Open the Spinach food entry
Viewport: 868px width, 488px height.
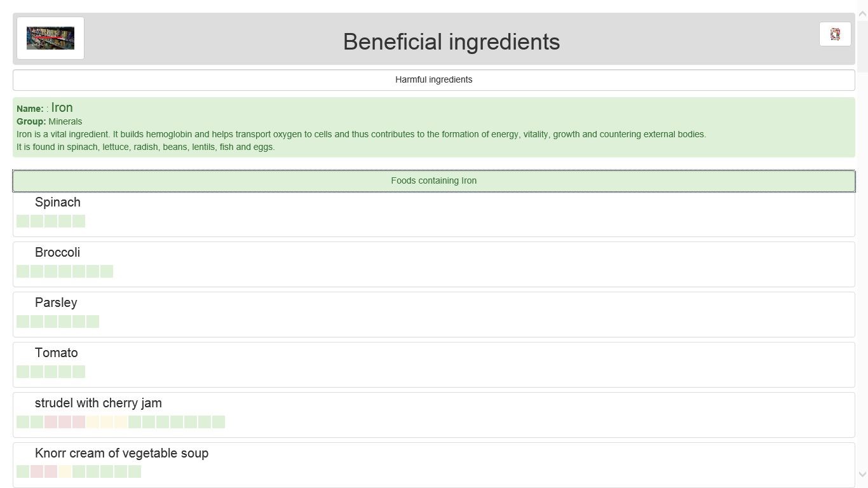(58, 203)
